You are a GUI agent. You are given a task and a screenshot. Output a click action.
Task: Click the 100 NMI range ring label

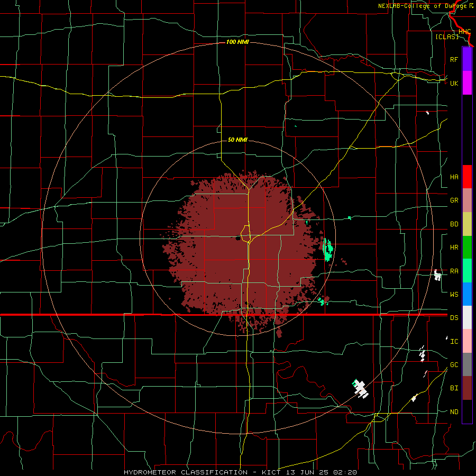point(237,42)
